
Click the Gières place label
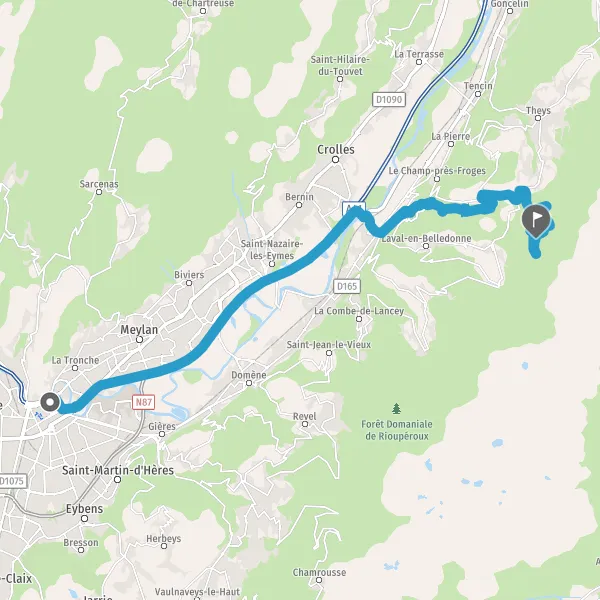tap(162, 426)
